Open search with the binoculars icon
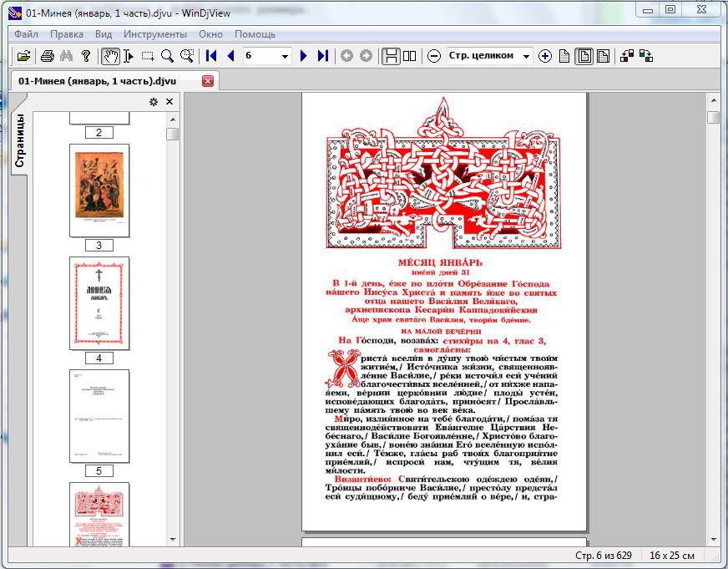Viewport: 728px width, 569px height. (x=67, y=56)
